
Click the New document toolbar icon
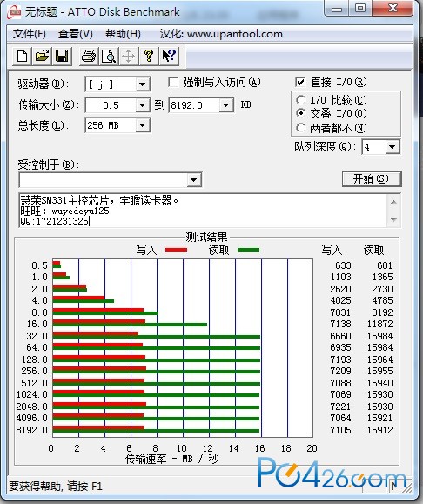click(x=22, y=57)
